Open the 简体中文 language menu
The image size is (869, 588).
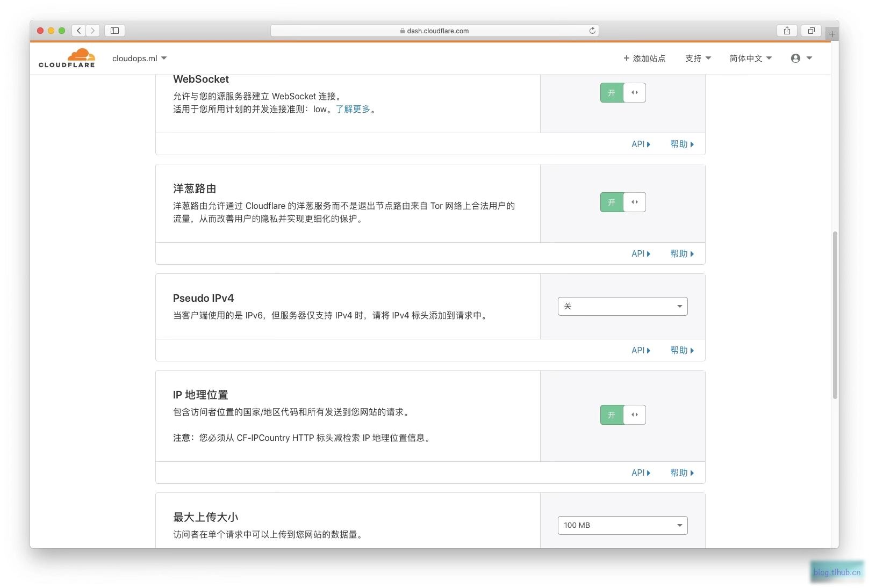pos(750,58)
